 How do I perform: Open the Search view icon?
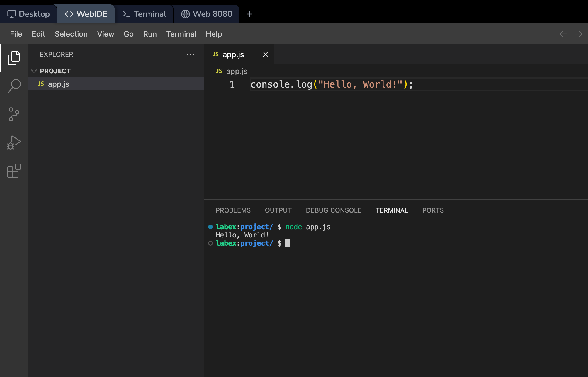pyautogui.click(x=14, y=86)
